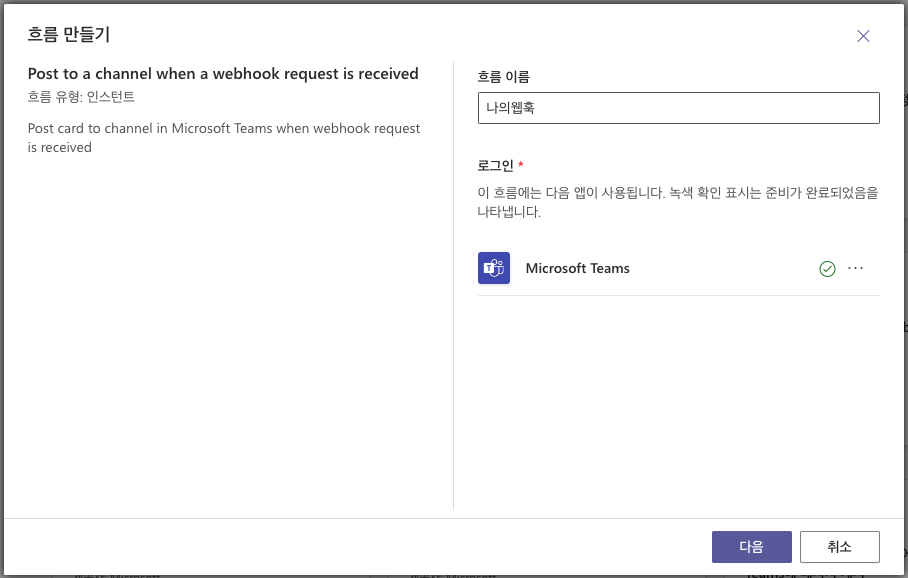Click the '흐름 유형: 인스턴트' text
The height and width of the screenshot is (578, 908).
(81, 97)
